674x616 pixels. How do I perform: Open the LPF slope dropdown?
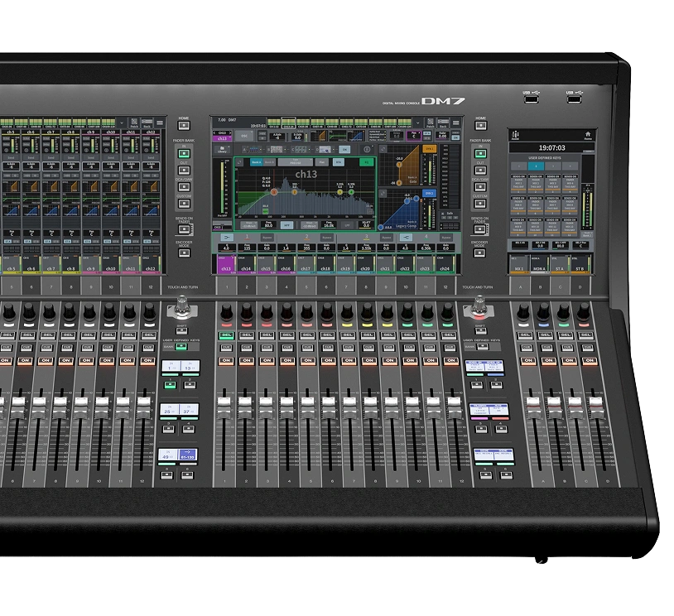click(x=310, y=225)
